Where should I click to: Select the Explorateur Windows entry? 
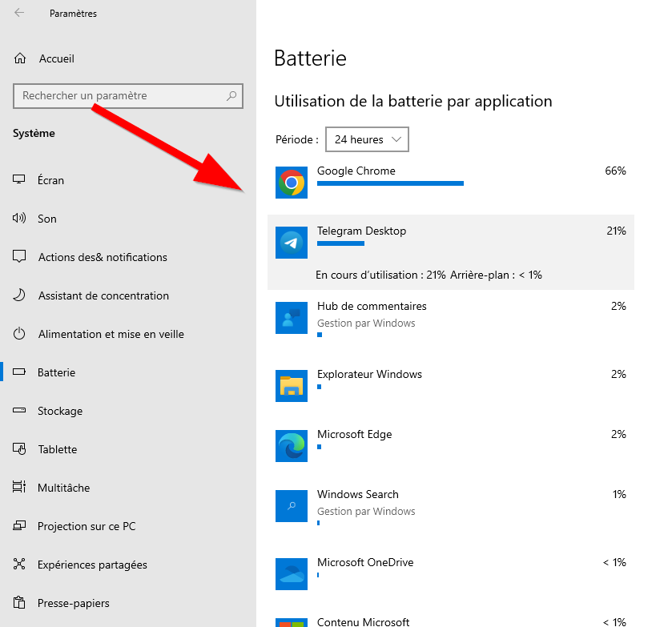point(450,386)
